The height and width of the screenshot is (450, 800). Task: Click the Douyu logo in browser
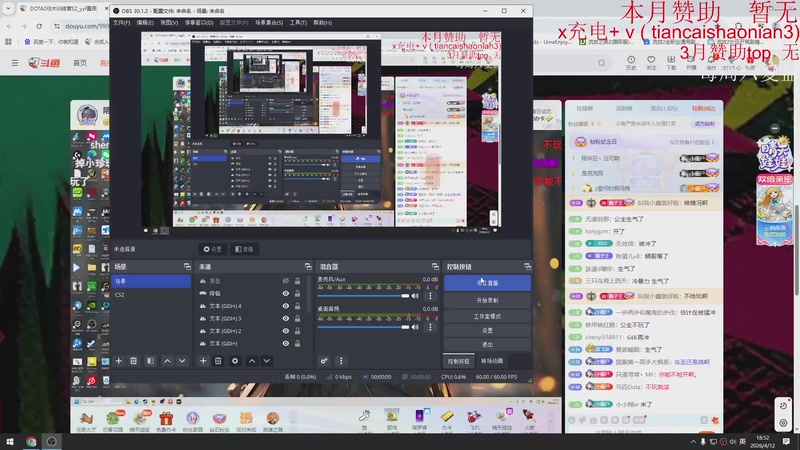pyautogui.click(x=44, y=63)
